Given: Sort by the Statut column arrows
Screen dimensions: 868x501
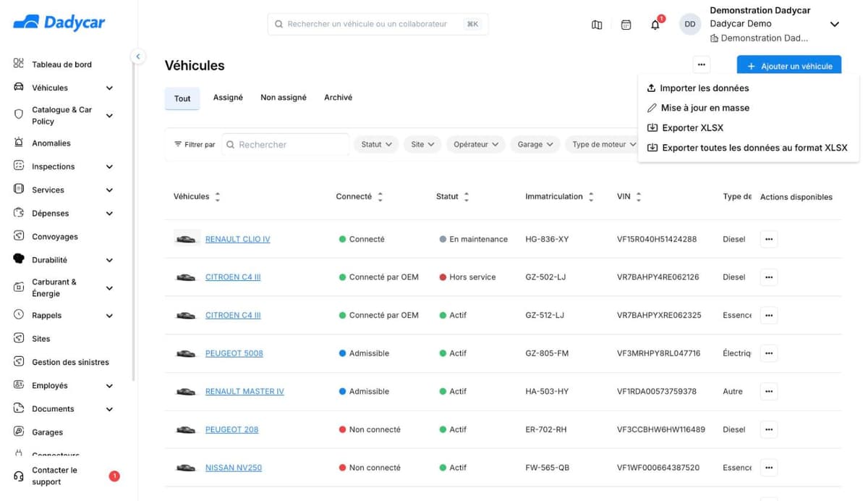Looking at the screenshot, I should tap(467, 197).
